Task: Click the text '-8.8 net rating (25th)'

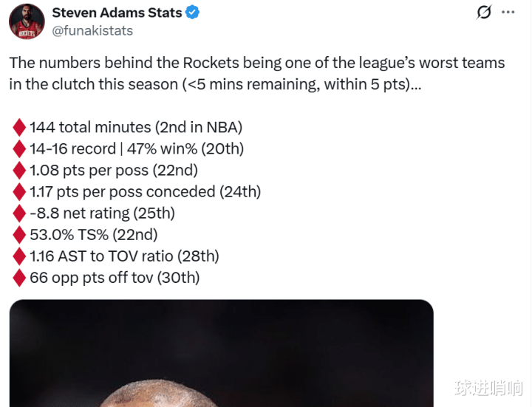Action: click(102, 213)
